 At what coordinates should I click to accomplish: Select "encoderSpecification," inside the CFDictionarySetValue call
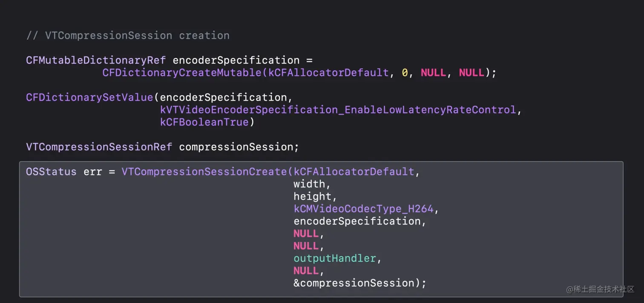tap(226, 98)
